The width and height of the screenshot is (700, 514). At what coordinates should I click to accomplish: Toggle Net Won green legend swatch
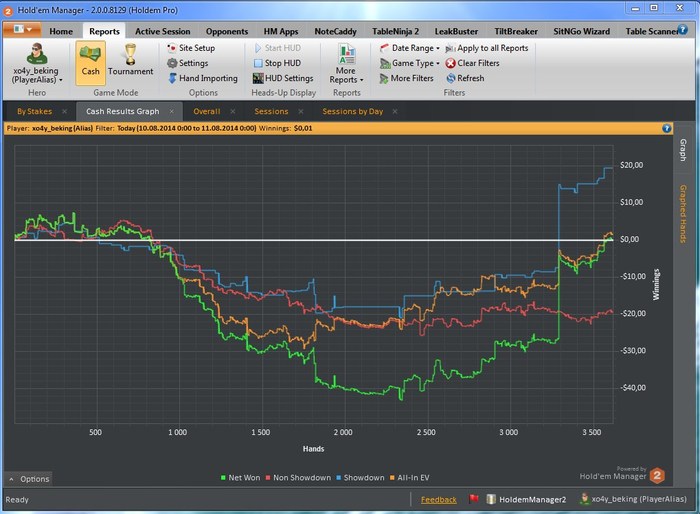pos(223,478)
